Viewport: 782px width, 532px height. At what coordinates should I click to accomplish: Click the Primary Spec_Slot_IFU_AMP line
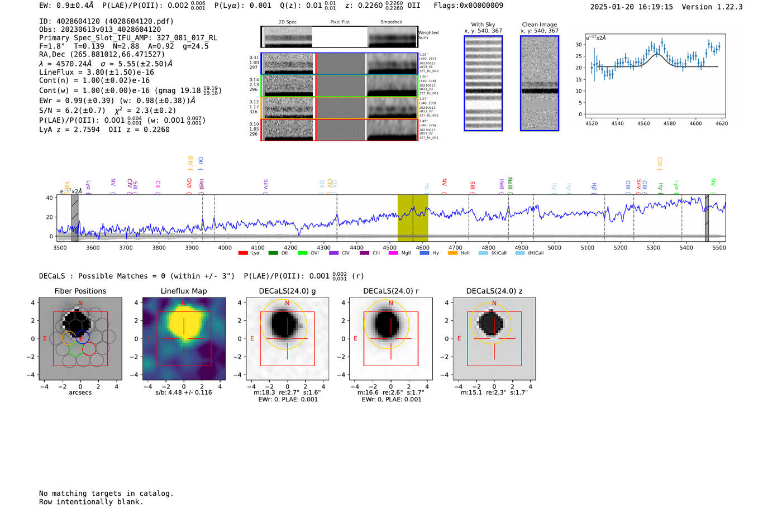(128, 38)
